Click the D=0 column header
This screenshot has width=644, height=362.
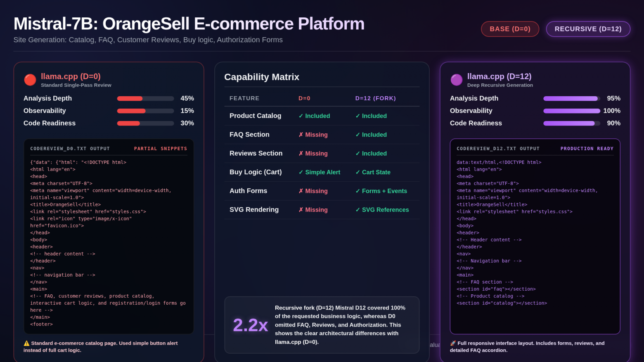coord(304,98)
